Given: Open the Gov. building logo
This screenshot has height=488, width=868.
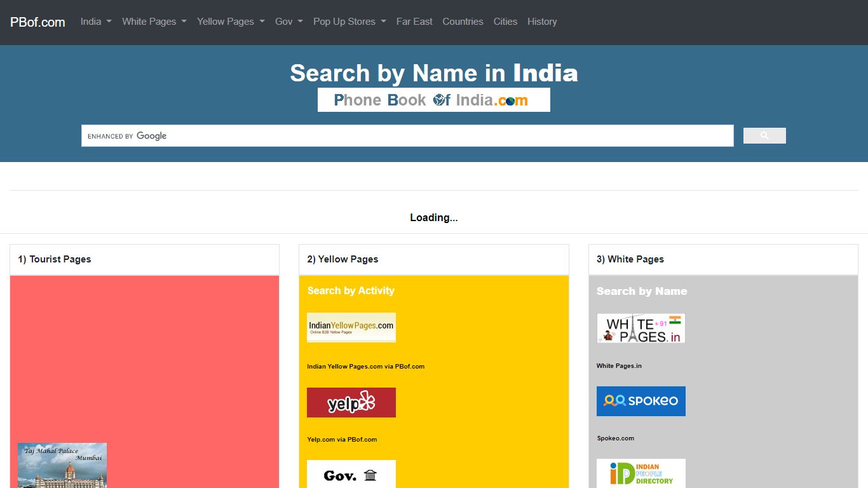Looking at the screenshot, I should click(x=351, y=474).
